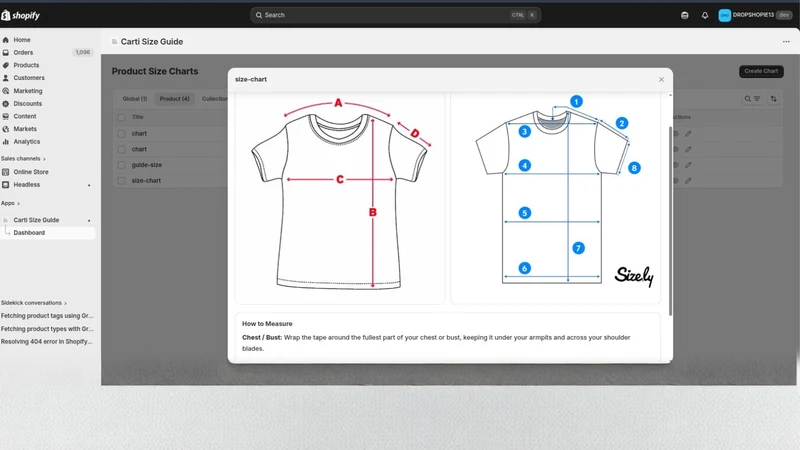Open the three-dot page menu
The height and width of the screenshot is (450, 800).
(786, 42)
